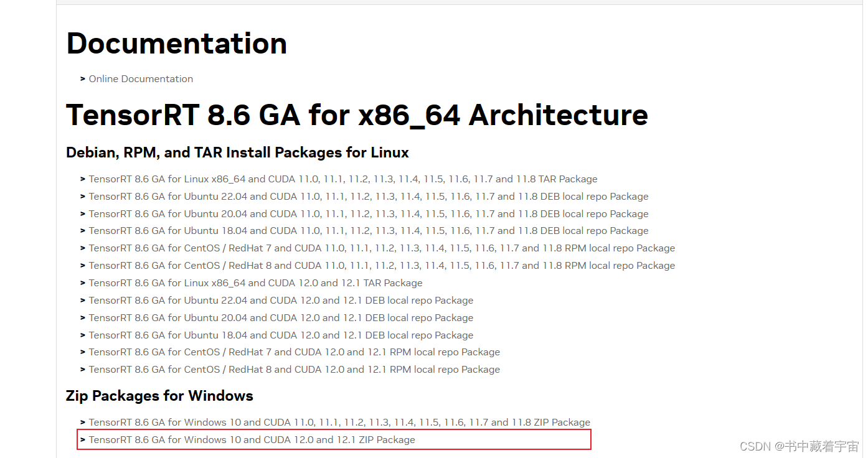Open CentOS / RedHat 7 CUDA 12.0 and 12.1 RPM link

click(295, 352)
